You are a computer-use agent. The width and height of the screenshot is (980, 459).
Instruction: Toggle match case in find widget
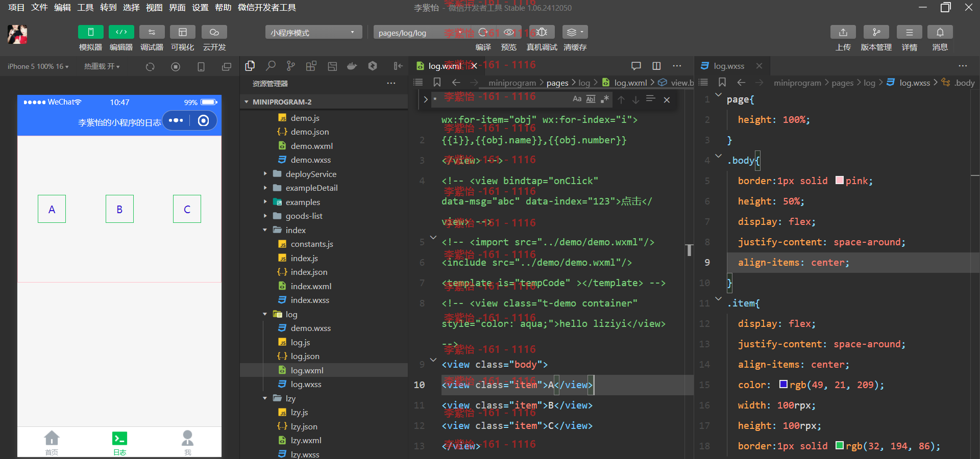577,99
